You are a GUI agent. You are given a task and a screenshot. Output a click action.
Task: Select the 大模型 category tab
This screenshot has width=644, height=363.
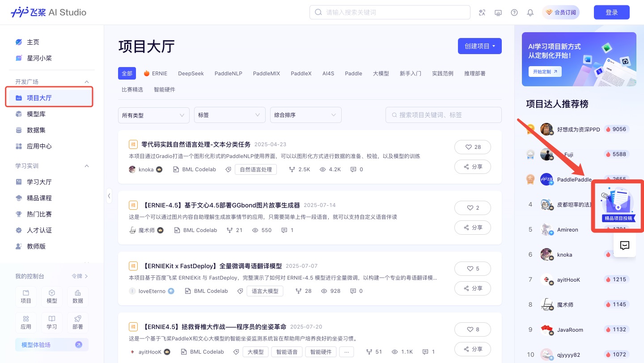pos(381,73)
